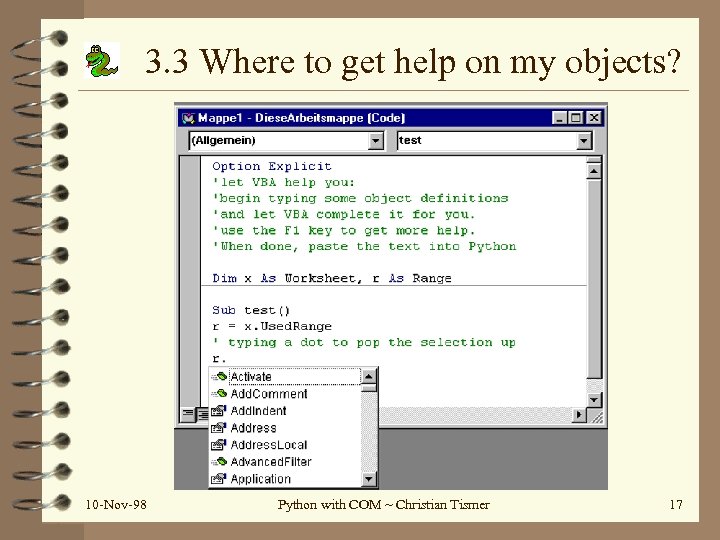Click code window horizontal scroll right arrow
Viewport: 720px width, 540px height.
pyautogui.click(x=579, y=415)
